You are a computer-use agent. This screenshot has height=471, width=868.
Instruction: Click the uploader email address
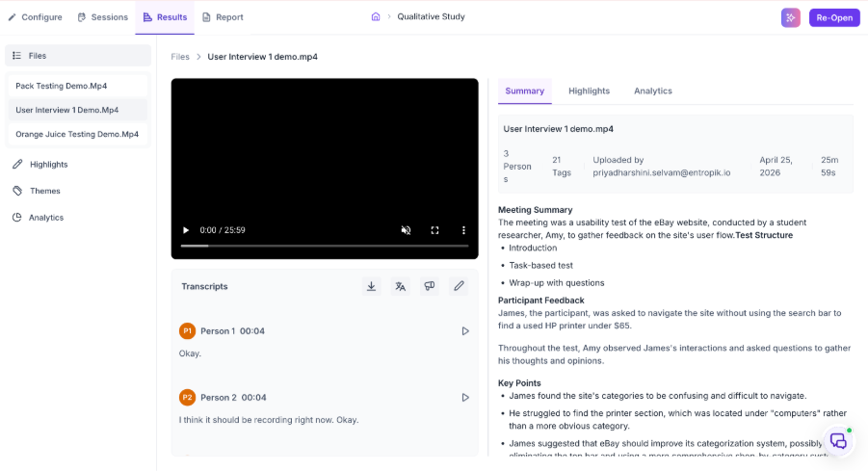[x=662, y=172]
